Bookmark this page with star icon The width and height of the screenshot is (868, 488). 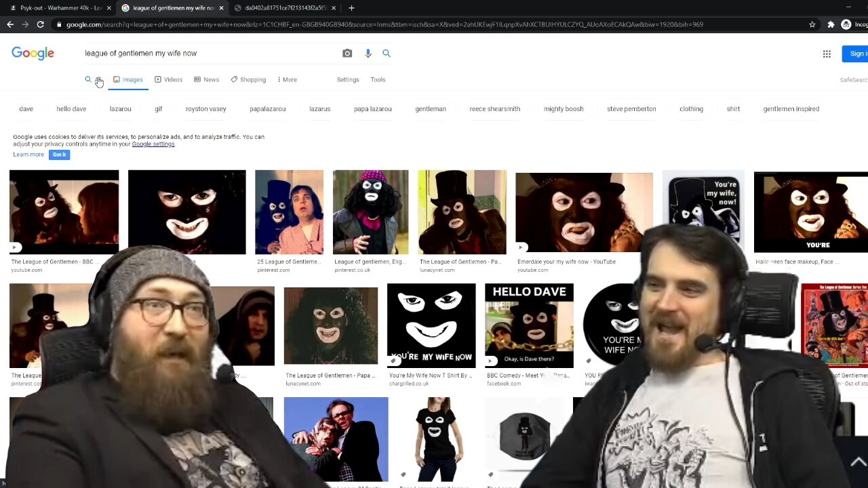click(x=812, y=24)
